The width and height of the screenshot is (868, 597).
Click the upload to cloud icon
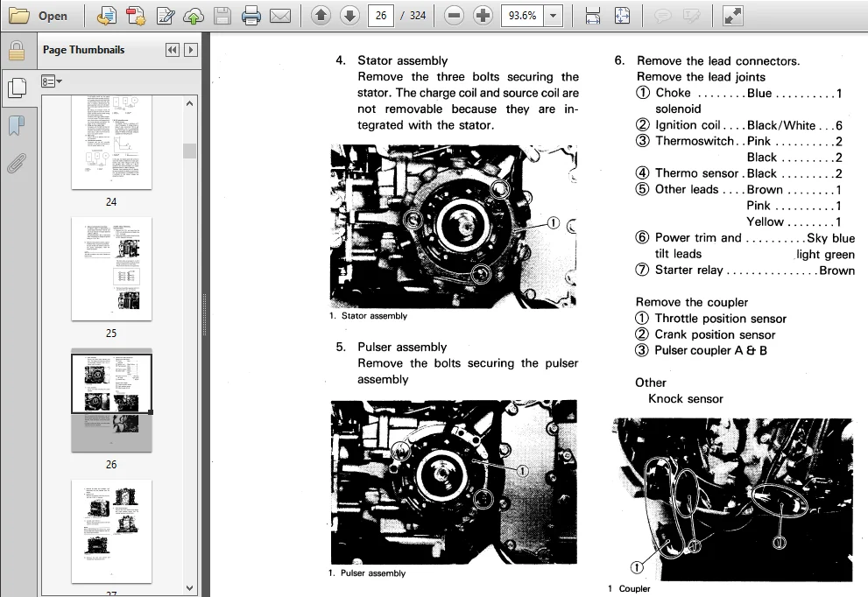click(x=194, y=16)
